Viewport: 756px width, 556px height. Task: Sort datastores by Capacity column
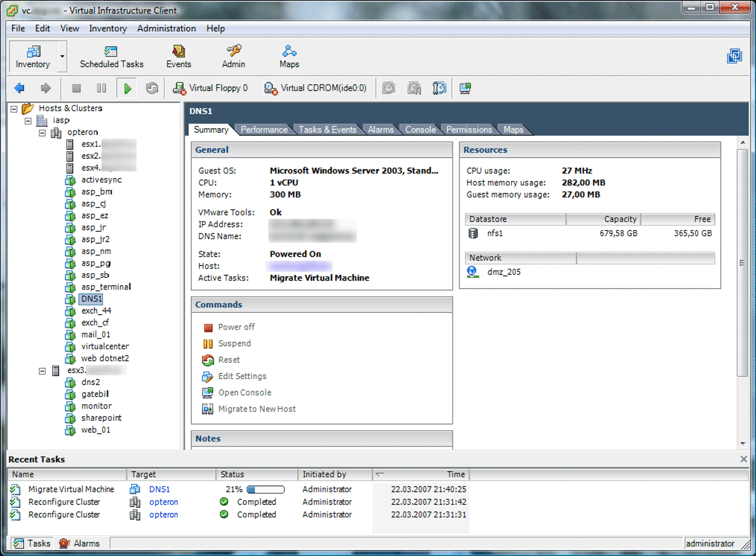tap(603, 219)
